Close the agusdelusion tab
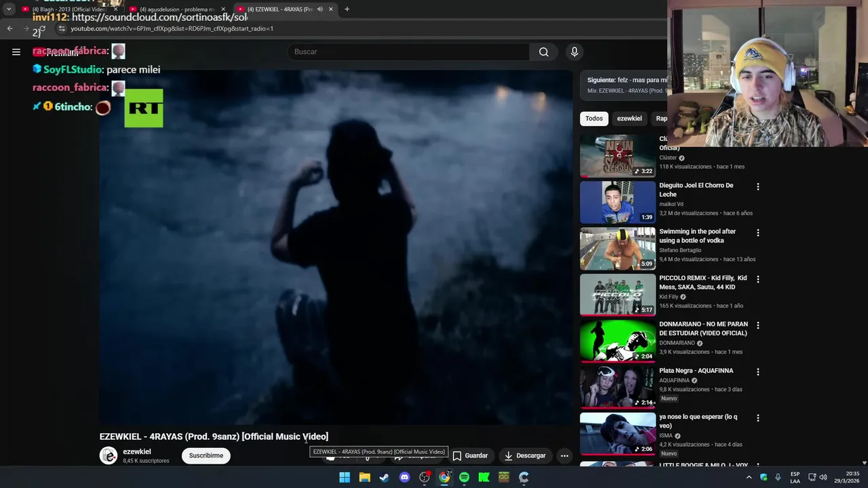The image size is (868, 488). (x=223, y=9)
